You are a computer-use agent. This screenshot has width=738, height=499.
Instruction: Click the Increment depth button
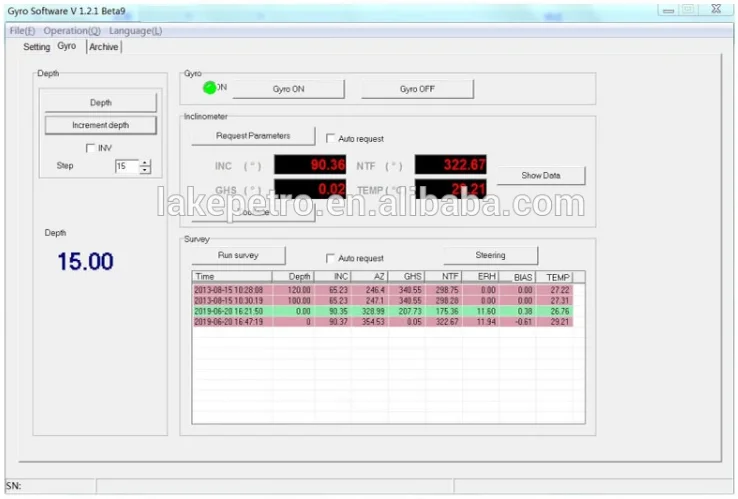(x=101, y=125)
